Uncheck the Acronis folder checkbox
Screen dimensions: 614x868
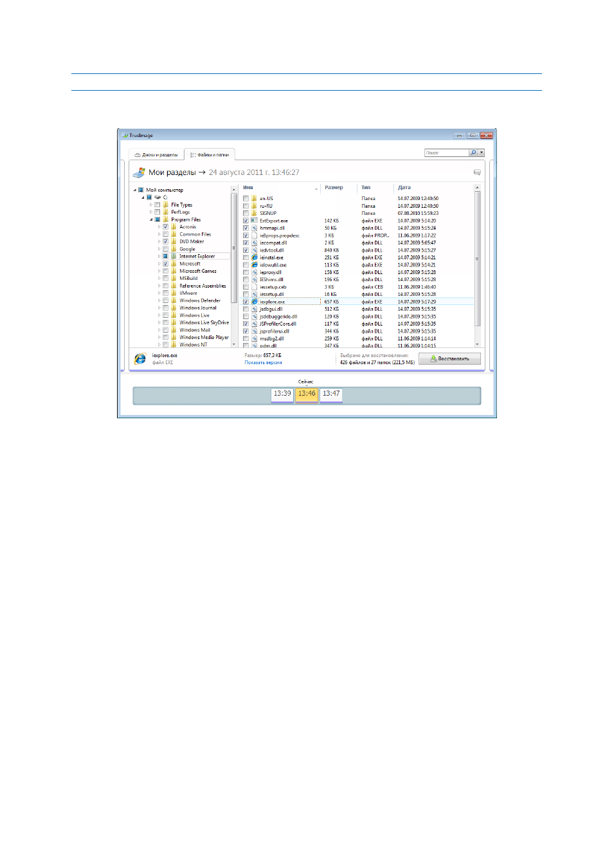(165, 227)
